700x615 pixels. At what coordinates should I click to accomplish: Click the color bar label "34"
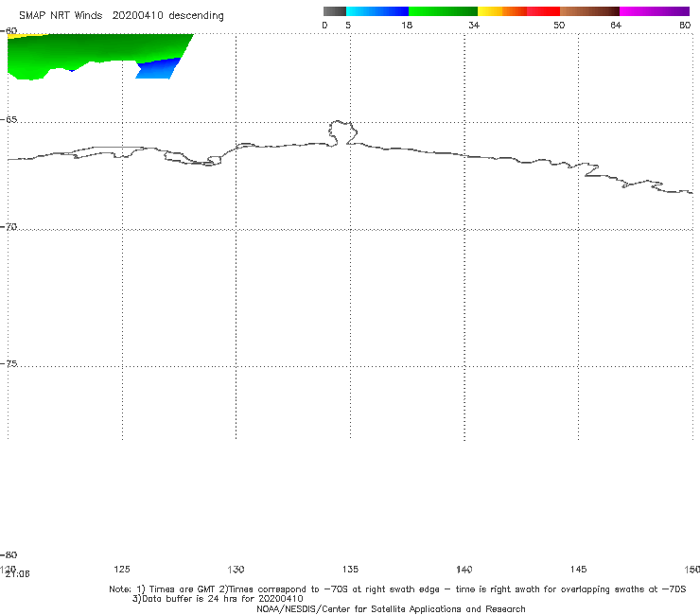coord(474,25)
